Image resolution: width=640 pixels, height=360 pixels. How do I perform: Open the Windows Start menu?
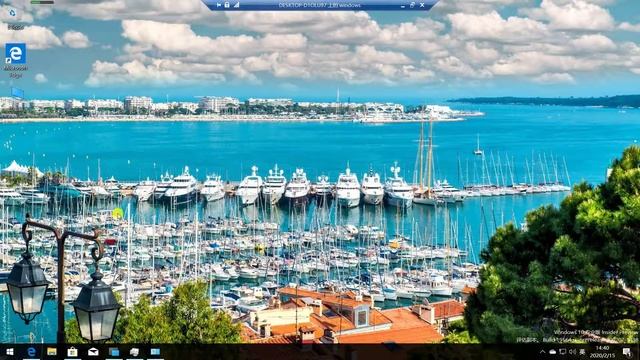tap(10, 351)
